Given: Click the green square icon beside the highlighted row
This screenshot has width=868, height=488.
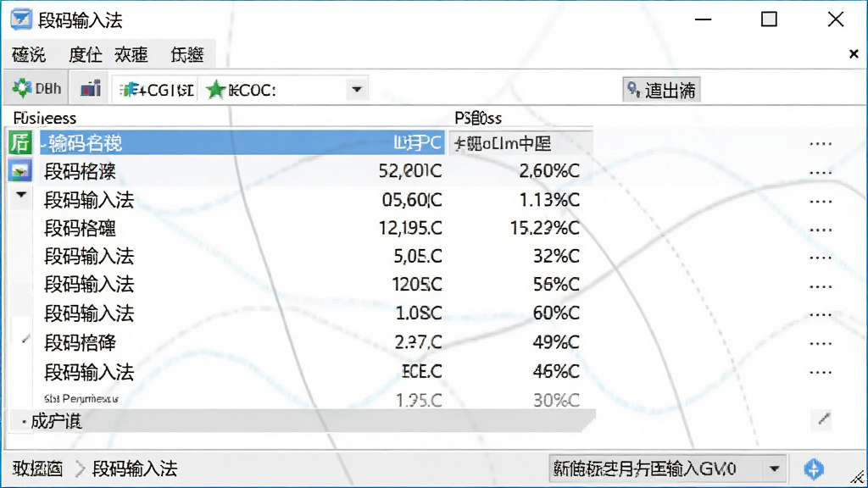Looking at the screenshot, I should 20,142.
